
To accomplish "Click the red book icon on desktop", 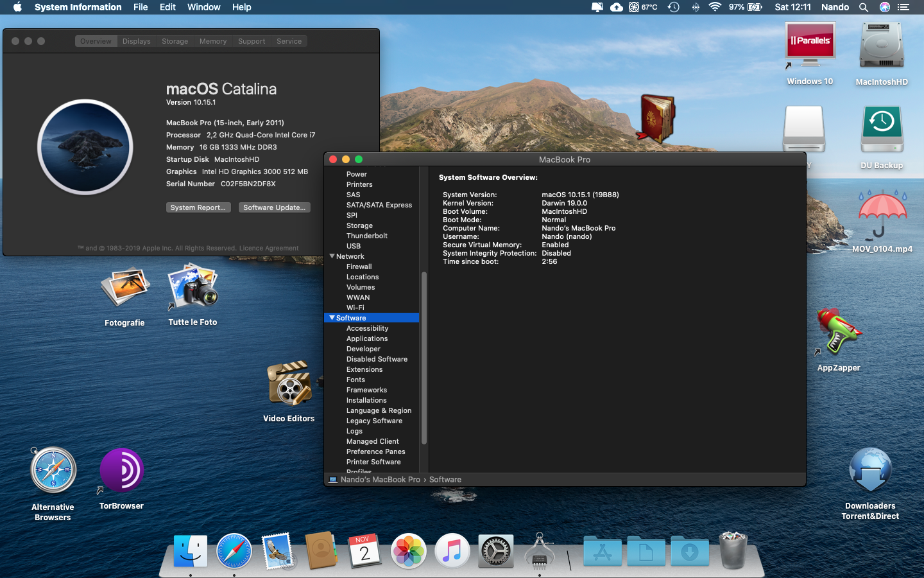I will [656, 118].
